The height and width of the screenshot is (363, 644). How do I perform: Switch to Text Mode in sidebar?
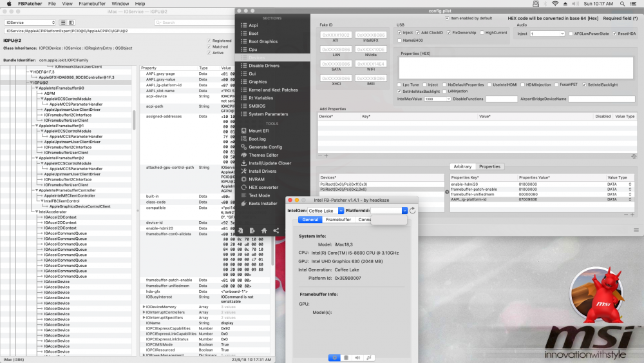click(x=259, y=195)
